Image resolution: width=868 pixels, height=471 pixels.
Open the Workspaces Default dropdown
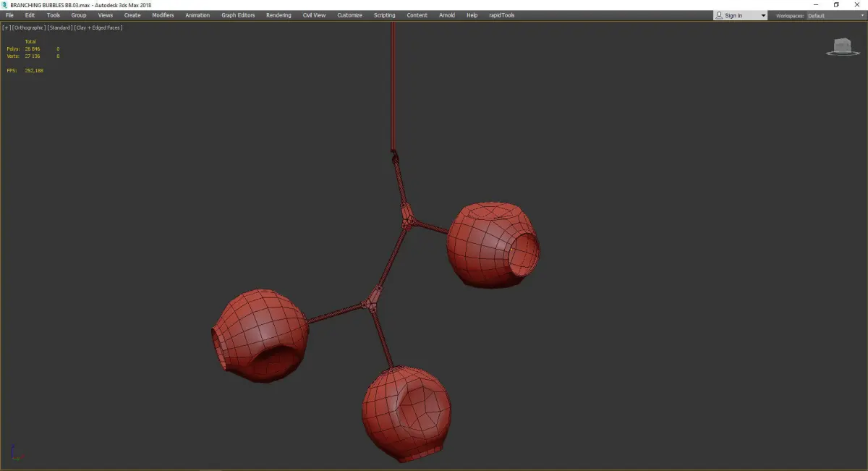[x=835, y=15]
